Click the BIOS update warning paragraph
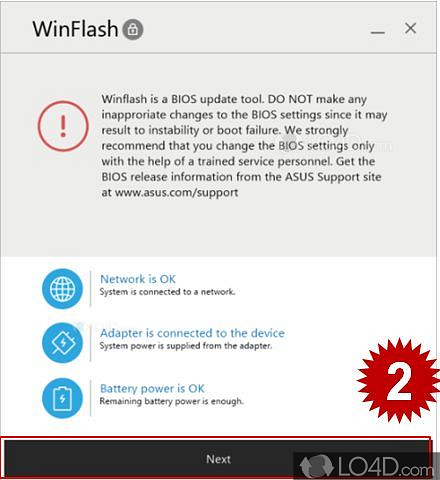440x480 pixels. point(244,146)
